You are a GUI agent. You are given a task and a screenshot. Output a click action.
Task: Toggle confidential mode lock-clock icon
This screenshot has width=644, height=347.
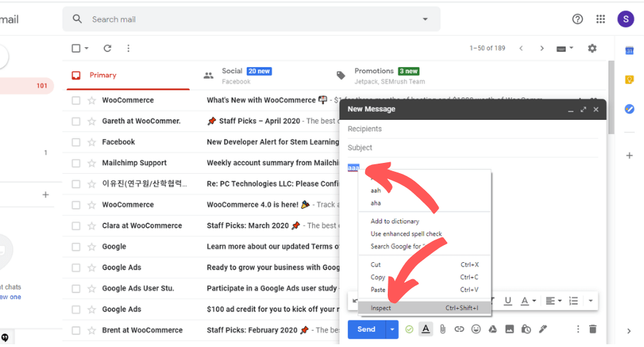click(x=526, y=329)
